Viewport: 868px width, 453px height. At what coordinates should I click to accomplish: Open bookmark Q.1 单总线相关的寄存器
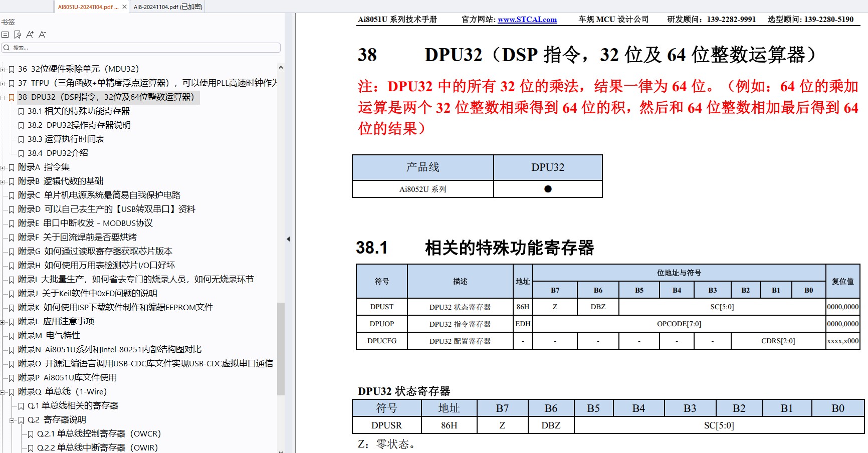pos(73,406)
